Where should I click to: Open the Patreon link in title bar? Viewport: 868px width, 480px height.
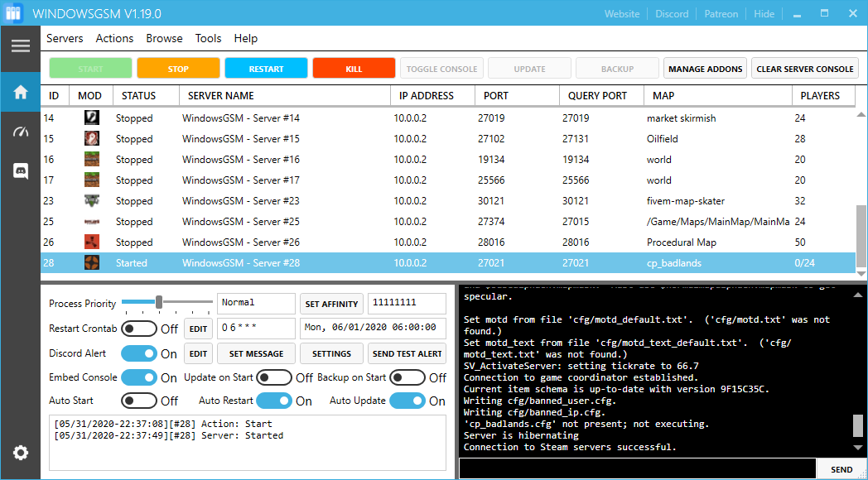pyautogui.click(x=721, y=14)
